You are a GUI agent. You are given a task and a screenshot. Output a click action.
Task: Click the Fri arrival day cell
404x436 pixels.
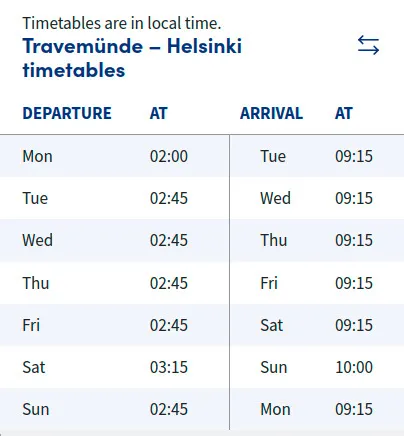(269, 283)
